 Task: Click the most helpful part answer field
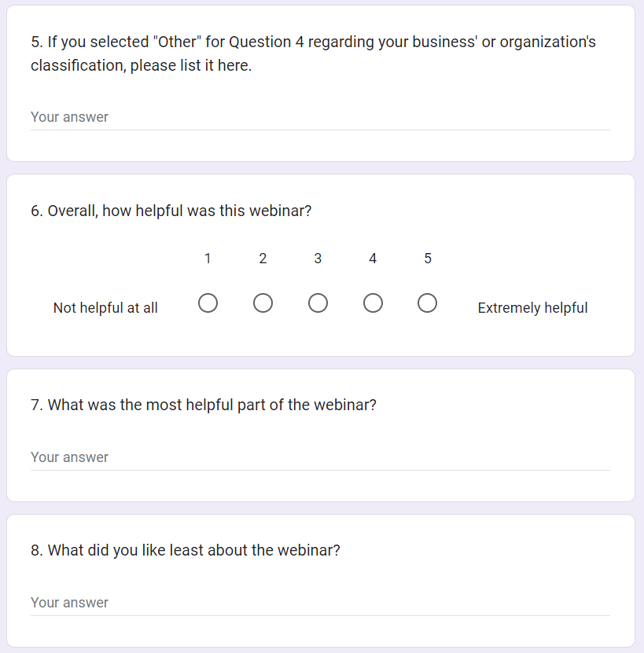point(320,457)
